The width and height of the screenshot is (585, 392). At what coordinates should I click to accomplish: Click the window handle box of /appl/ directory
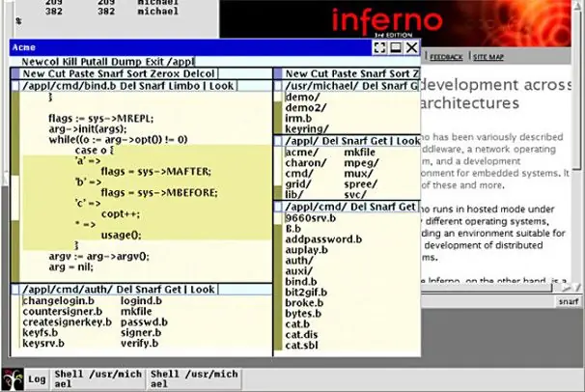[x=278, y=141]
